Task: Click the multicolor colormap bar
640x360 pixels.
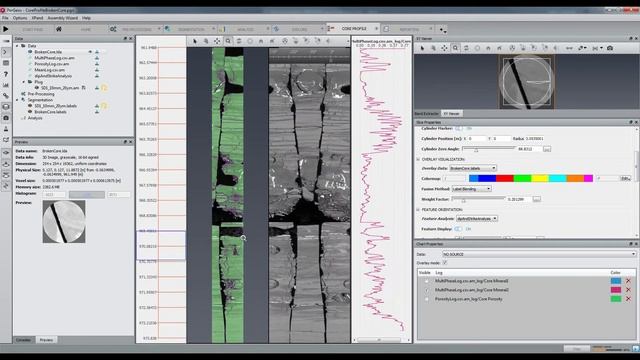Action: (x=531, y=178)
